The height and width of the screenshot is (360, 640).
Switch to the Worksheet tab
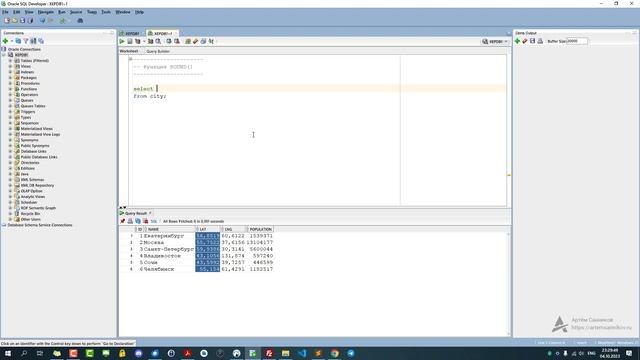(129, 51)
